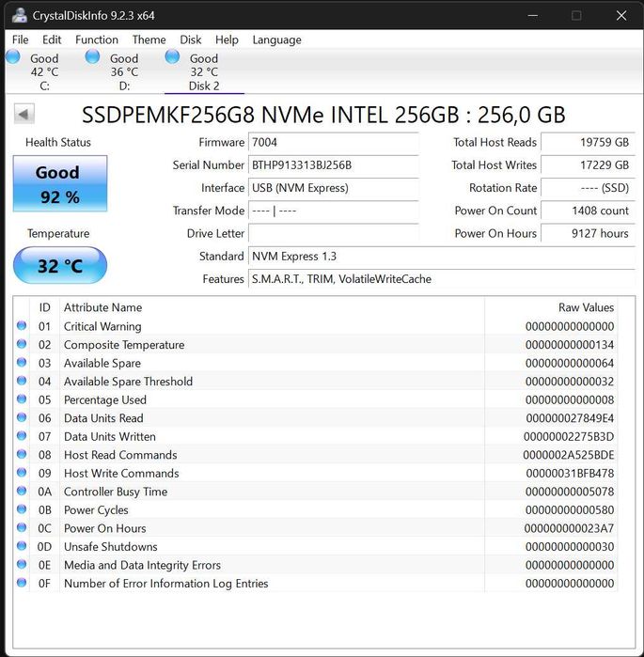
Task: Minimize the CrystalDiskInfo window
Action: (532, 15)
